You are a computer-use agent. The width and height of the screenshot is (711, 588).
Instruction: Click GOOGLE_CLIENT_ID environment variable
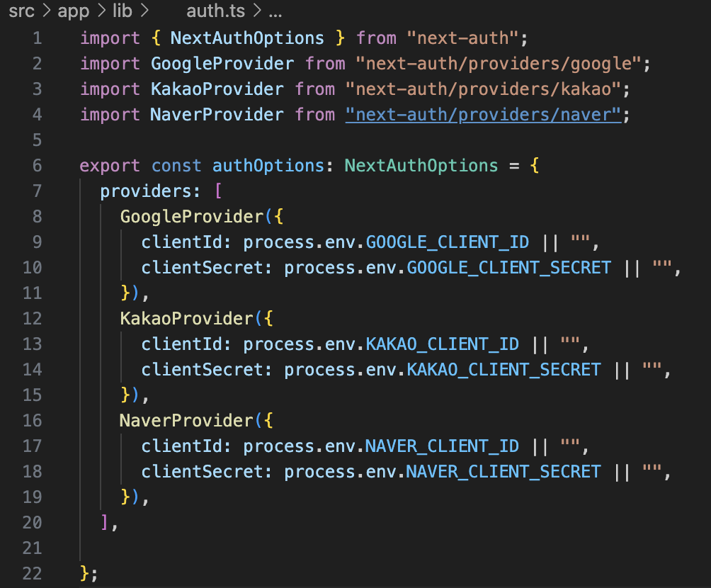447,242
